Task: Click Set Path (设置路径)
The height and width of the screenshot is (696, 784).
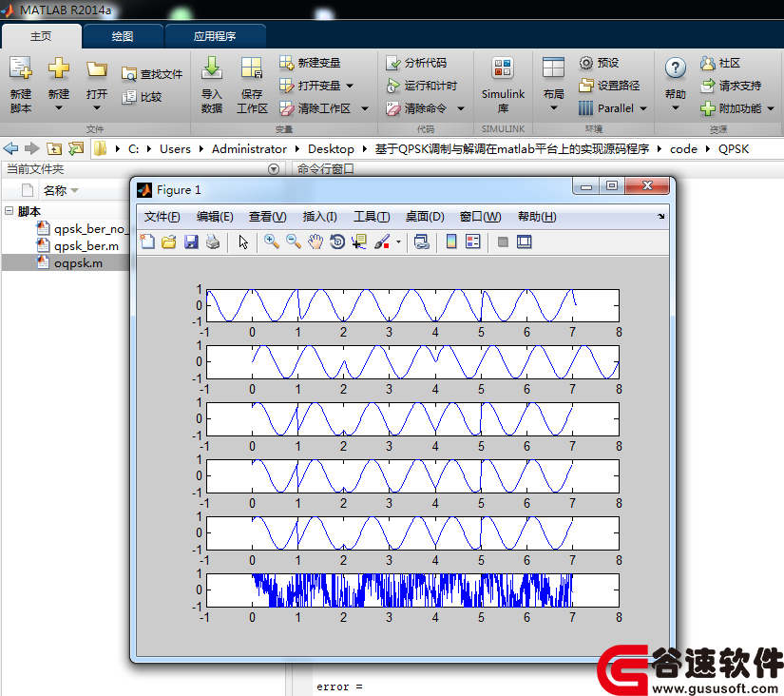Action: [609, 86]
